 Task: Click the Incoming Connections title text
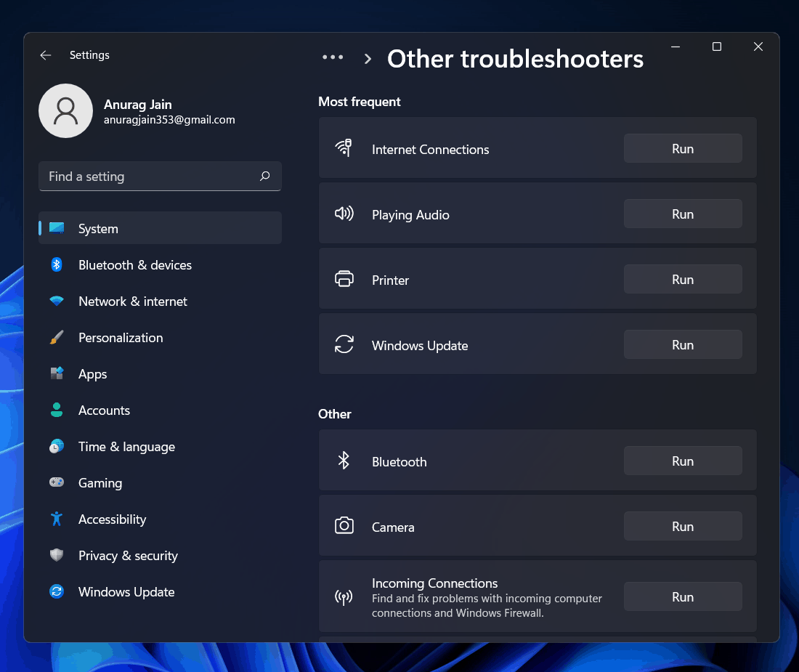tap(434, 583)
